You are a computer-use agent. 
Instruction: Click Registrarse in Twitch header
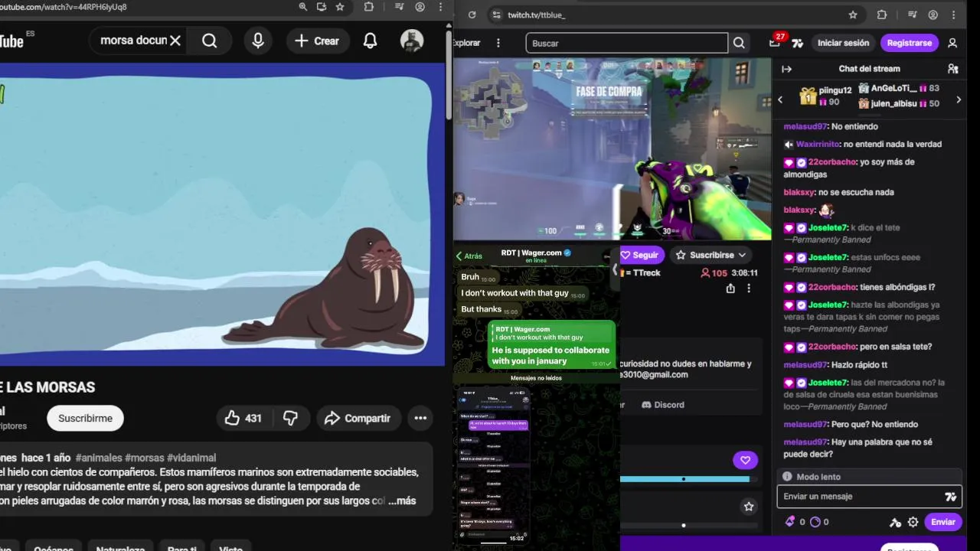pyautogui.click(x=910, y=43)
